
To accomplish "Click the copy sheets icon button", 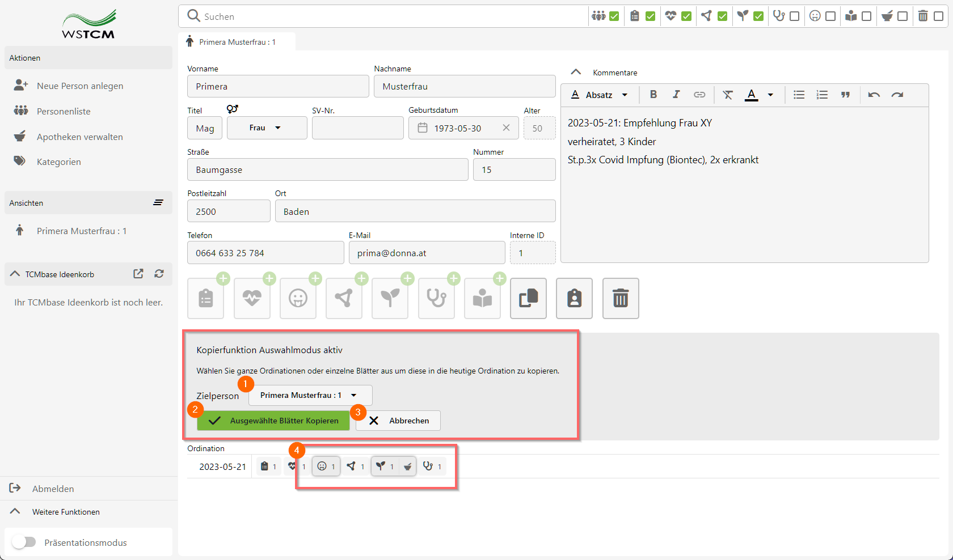I will 528,298.
